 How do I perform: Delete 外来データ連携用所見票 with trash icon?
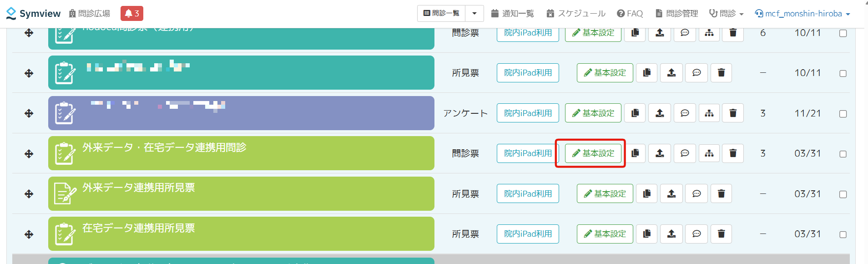coord(721,194)
